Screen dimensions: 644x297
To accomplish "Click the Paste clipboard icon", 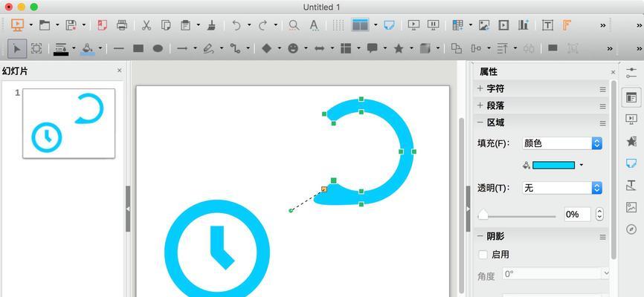I will (x=185, y=25).
